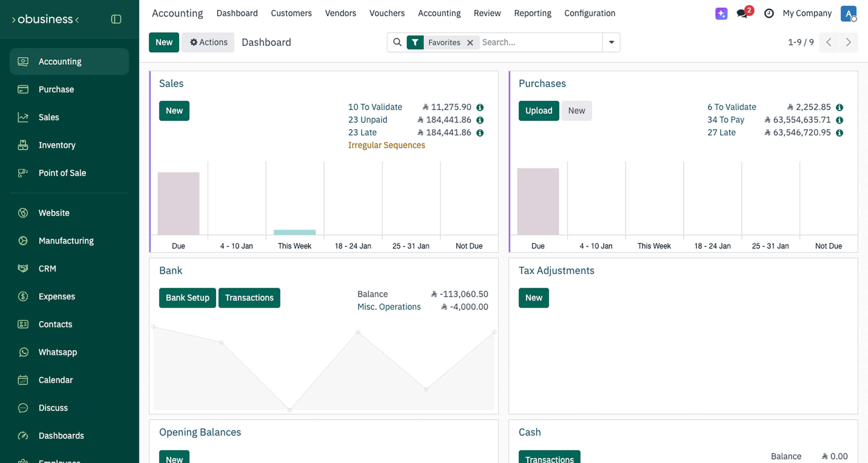Image resolution: width=868 pixels, height=463 pixels.
Task: Expand the search options dropdown arrow
Action: 611,43
